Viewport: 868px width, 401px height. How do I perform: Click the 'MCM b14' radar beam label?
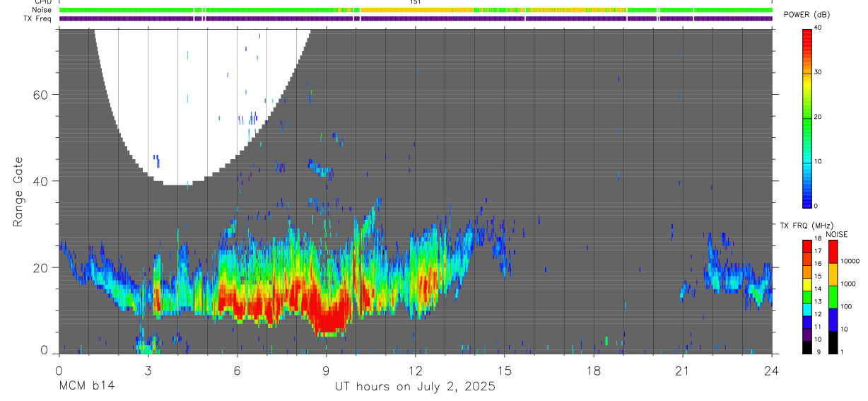click(x=86, y=386)
